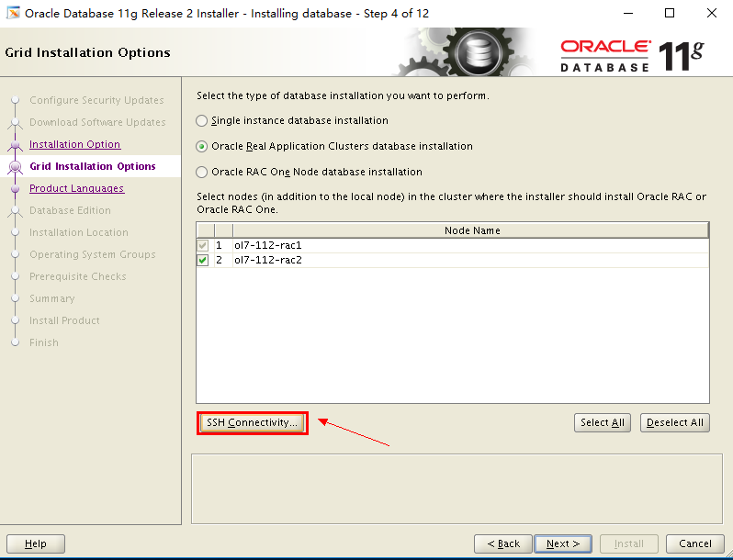This screenshot has width=733, height=560.
Task: Click row number 2 cell in node table
Action: [x=223, y=260]
